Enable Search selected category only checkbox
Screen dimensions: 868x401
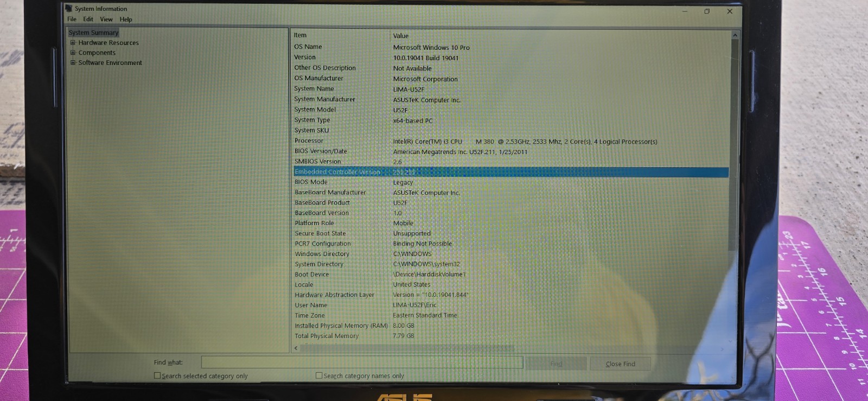157,375
